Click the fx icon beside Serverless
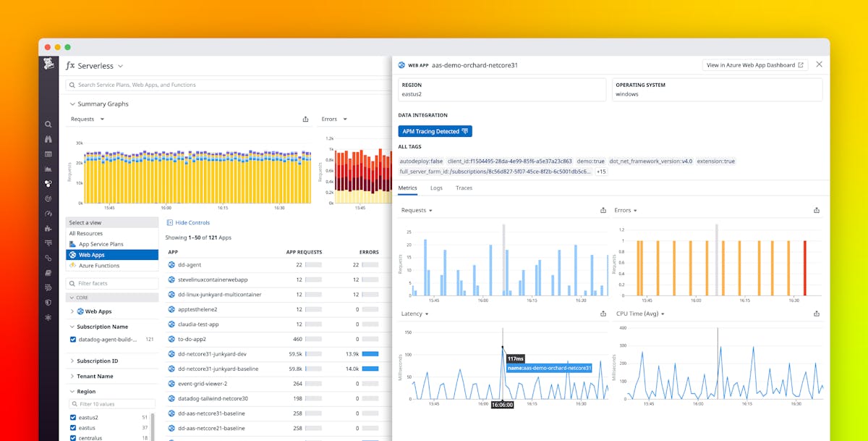This screenshot has height=441, width=868. [x=70, y=65]
